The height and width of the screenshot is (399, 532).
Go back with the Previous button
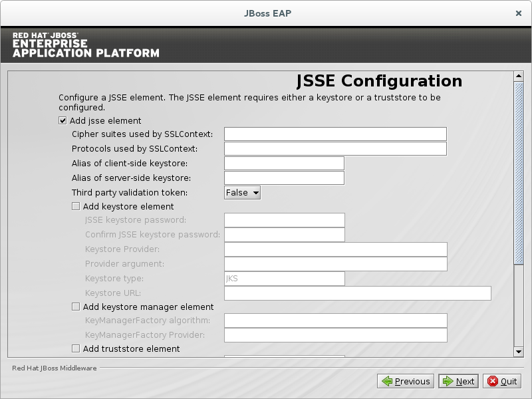click(406, 381)
